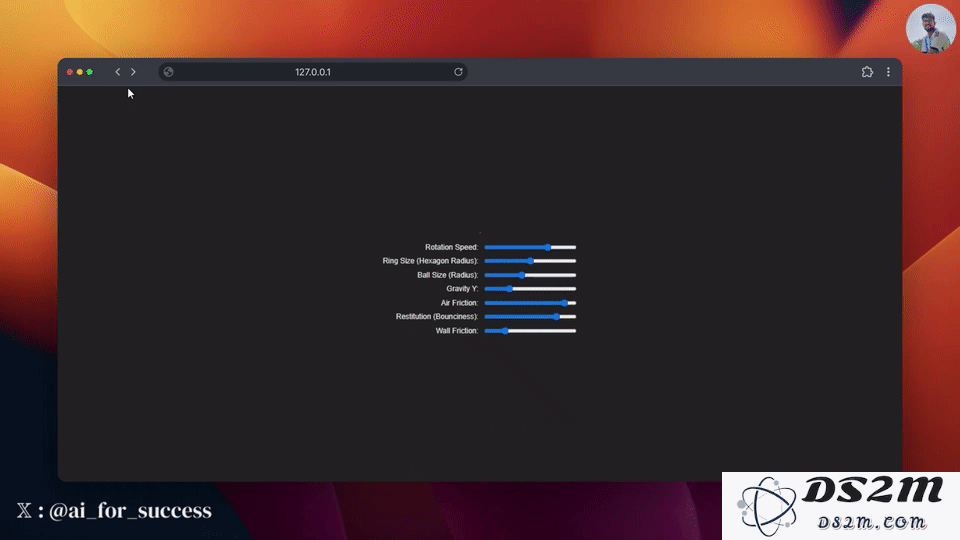Click the 'Wall Friction:' label
960x540 pixels.
click(457, 331)
